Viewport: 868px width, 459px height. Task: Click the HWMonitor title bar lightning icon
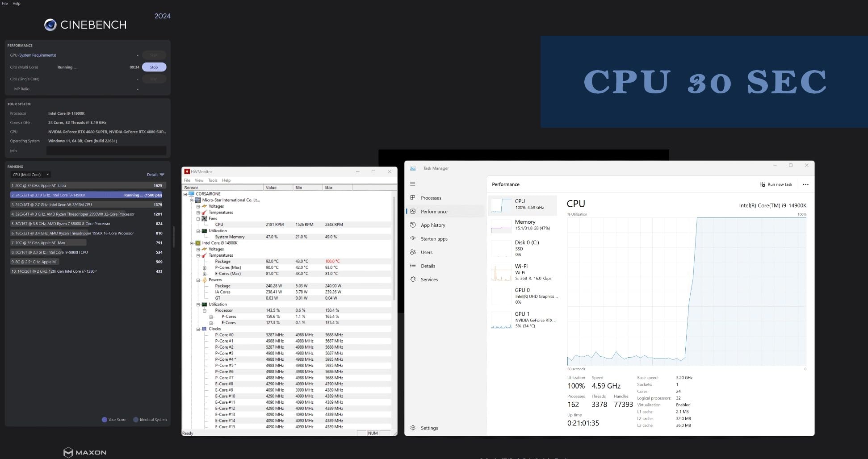point(187,171)
